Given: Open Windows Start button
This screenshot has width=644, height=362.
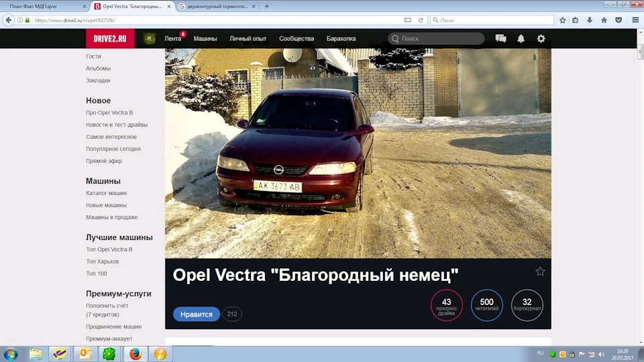Looking at the screenshot, I should (x=11, y=354).
